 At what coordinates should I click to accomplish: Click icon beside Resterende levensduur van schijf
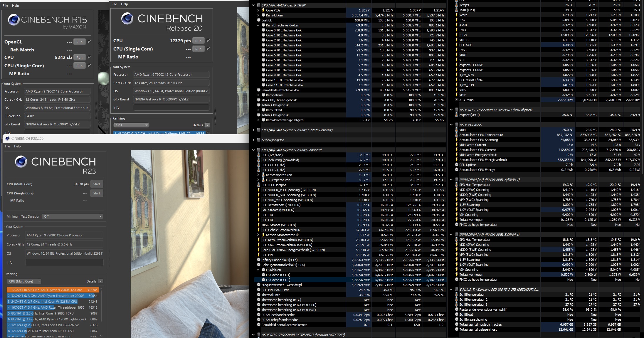point(456,310)
